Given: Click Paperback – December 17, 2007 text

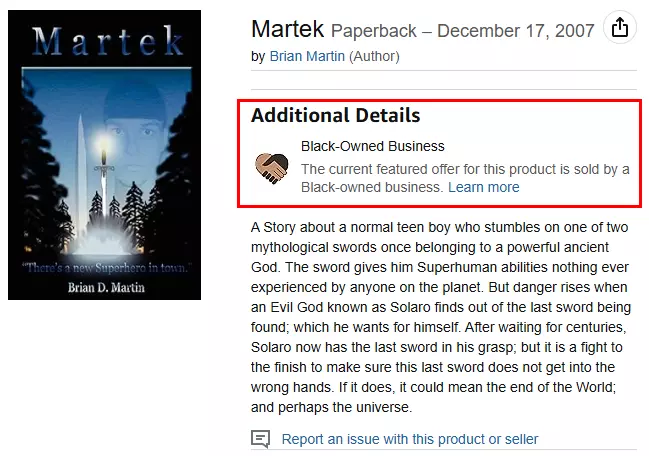Looking at the screenshot, I should (x=463, y=31).
